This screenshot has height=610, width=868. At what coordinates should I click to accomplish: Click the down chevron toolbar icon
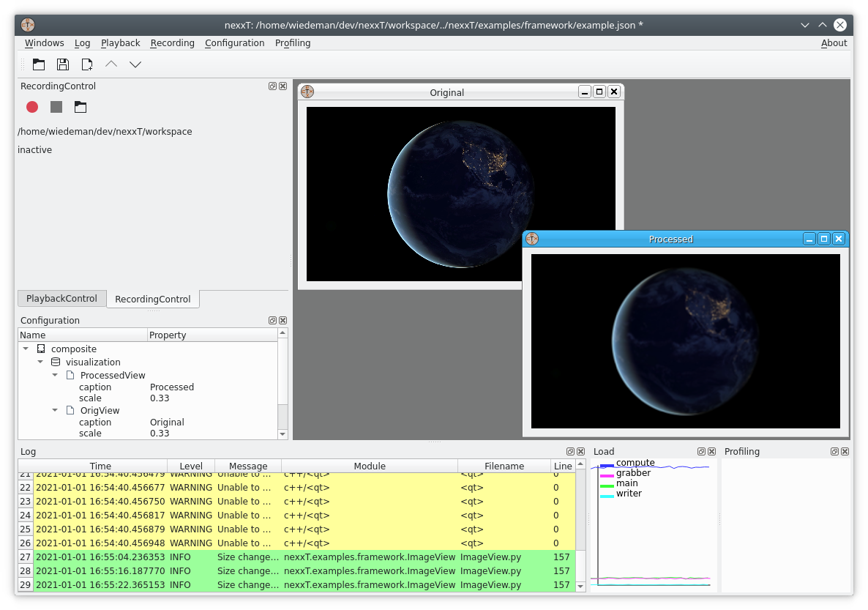pyautogui.click(x=135, y=64)
